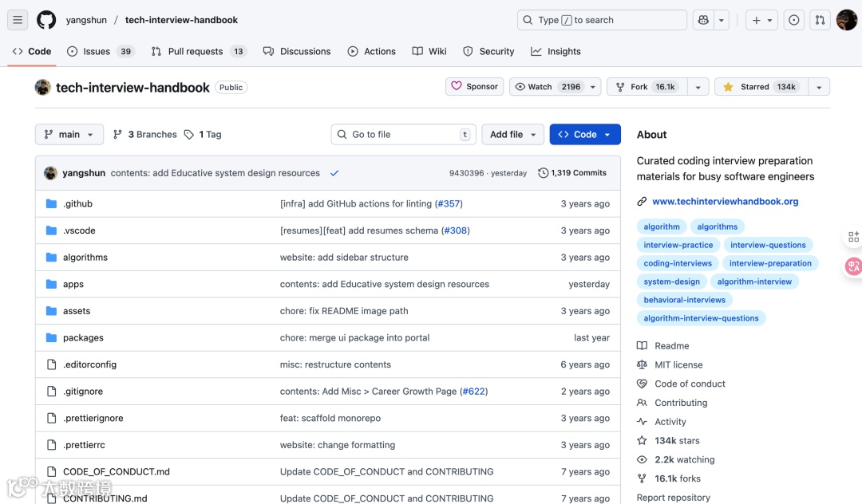Open the hamburger navigation menu
The height and width of the screenshot is (504, 862).
coord(18,20)
